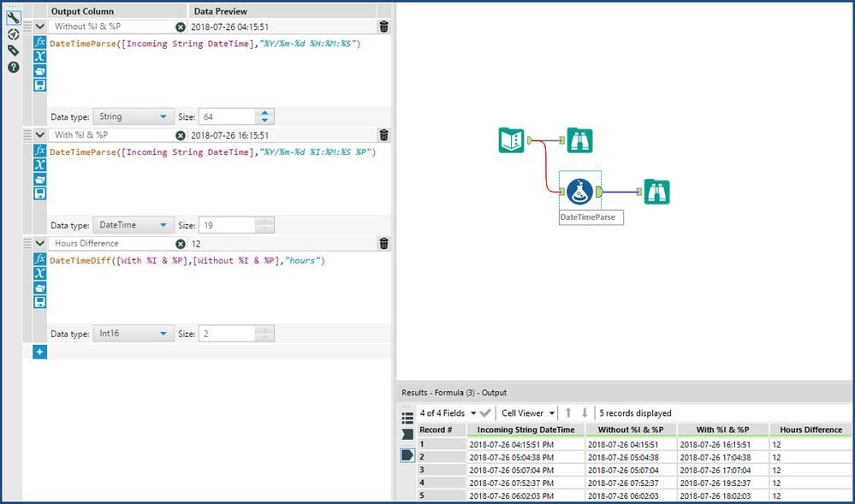855x504 pixels.
Task: Open the Int16 data type dropdown
Action: tap(134, 334)
